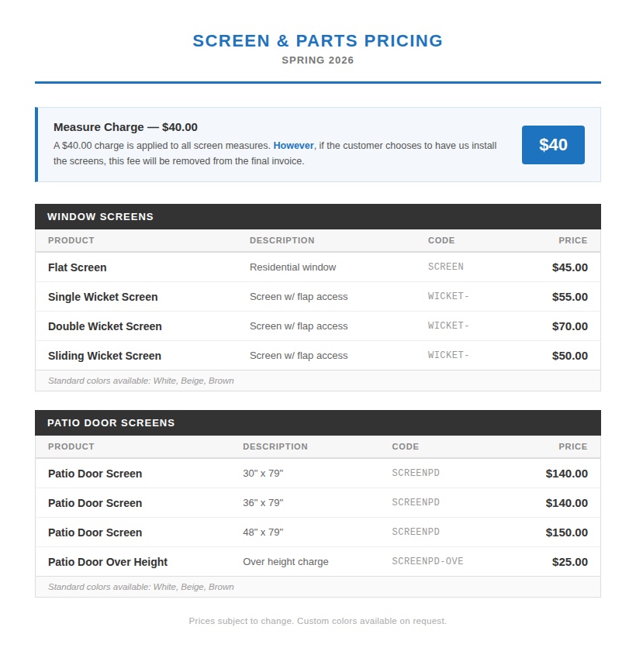Click the $25.00 over height charge price

[569, 562]
